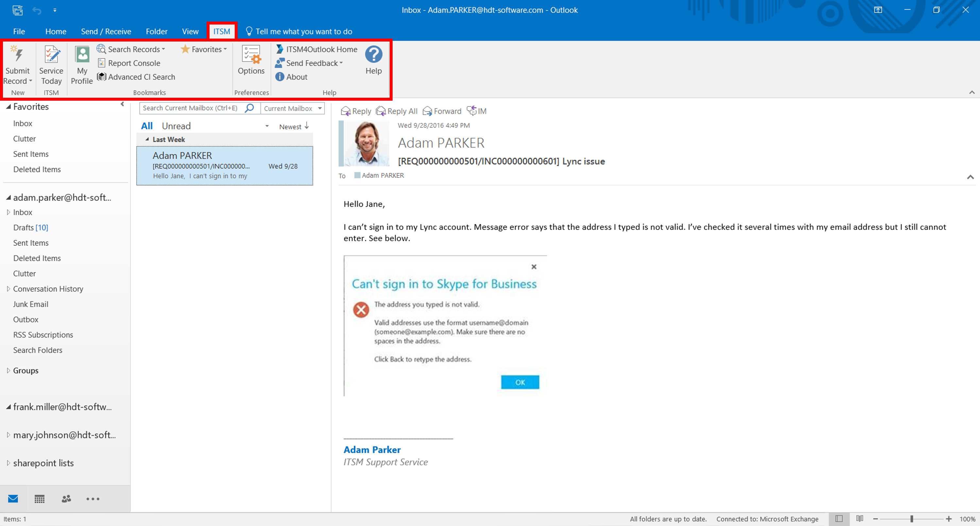This screenshot has width=980, height=526.
Task: Forward the selected message
Action: [x=442, y=111]
